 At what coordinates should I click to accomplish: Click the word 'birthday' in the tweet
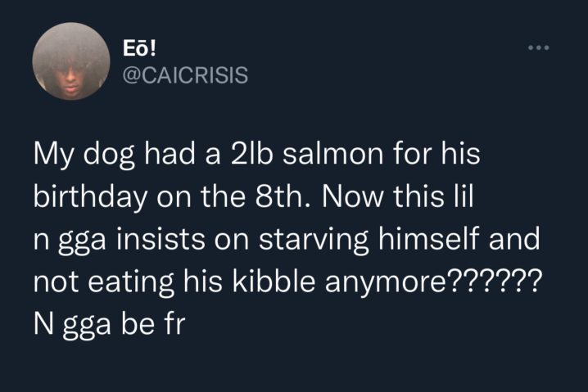pos(90,197)
